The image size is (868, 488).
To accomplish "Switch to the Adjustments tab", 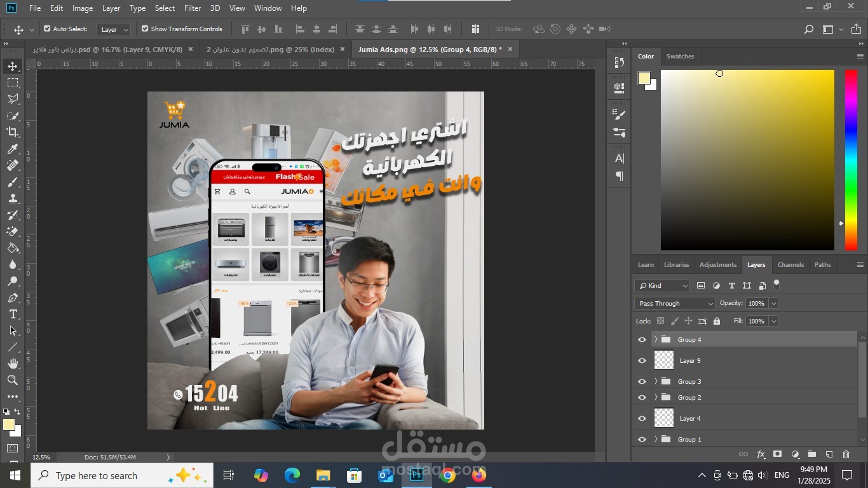I will coord(718,265).
